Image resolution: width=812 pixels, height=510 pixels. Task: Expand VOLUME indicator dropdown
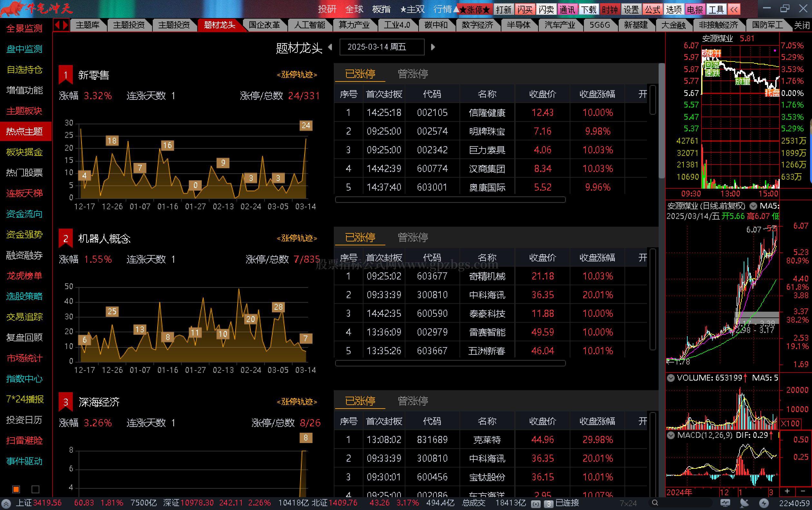click(x=671, y=378)
